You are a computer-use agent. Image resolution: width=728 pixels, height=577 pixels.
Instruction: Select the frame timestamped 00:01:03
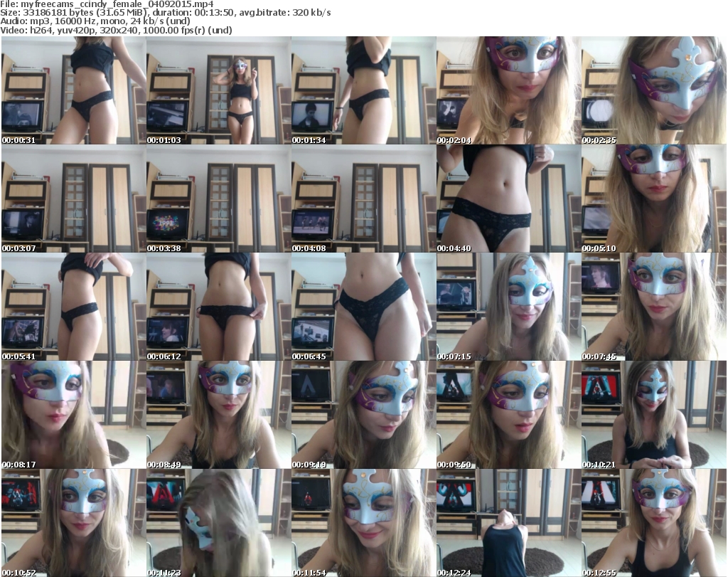coord(219,90)
